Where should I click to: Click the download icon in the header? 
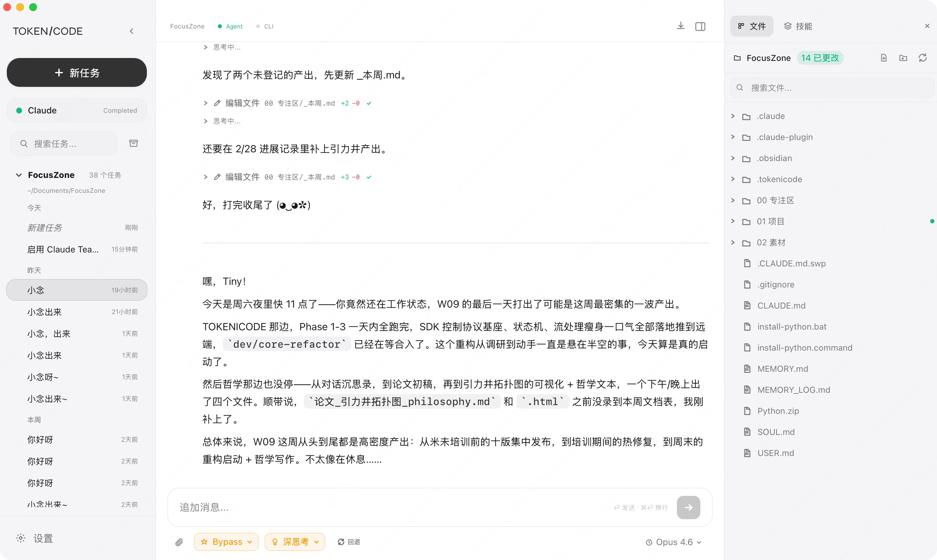[x=681, y=26]
